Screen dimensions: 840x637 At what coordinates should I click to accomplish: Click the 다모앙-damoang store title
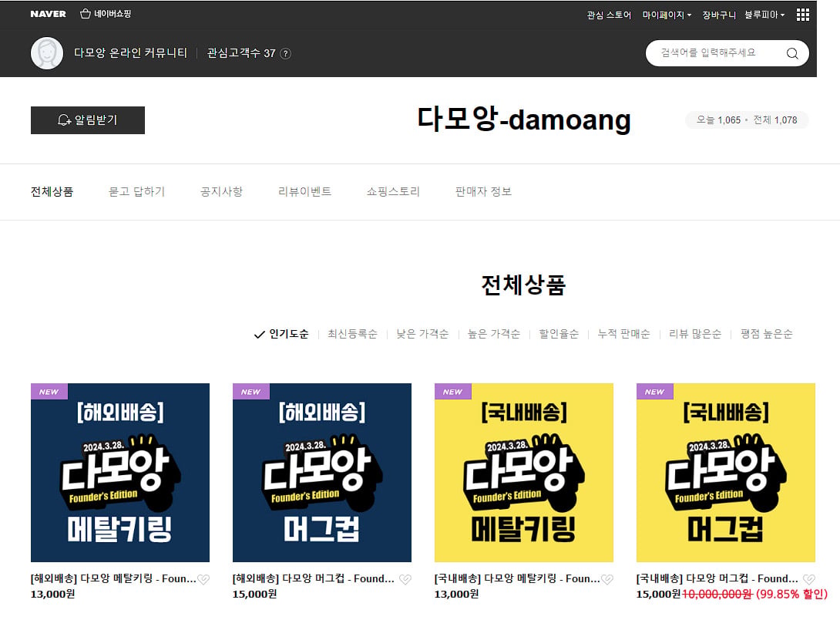524,119
